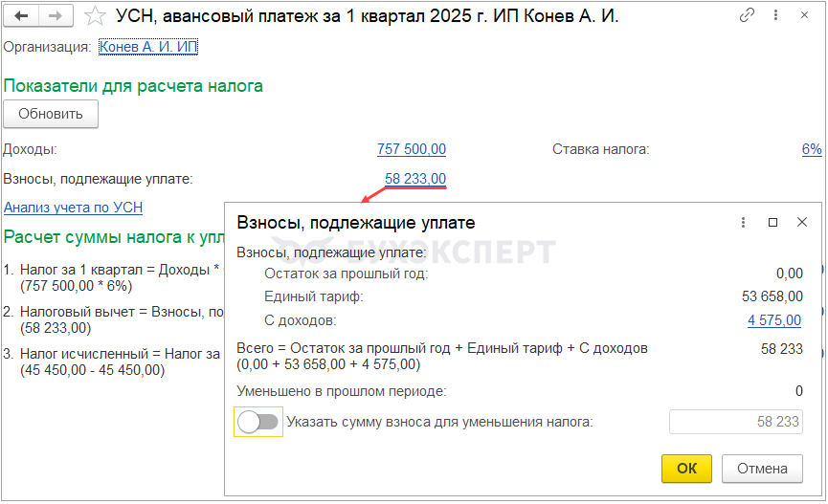Open organization link Конев А. И. ИП

(148, 47)
